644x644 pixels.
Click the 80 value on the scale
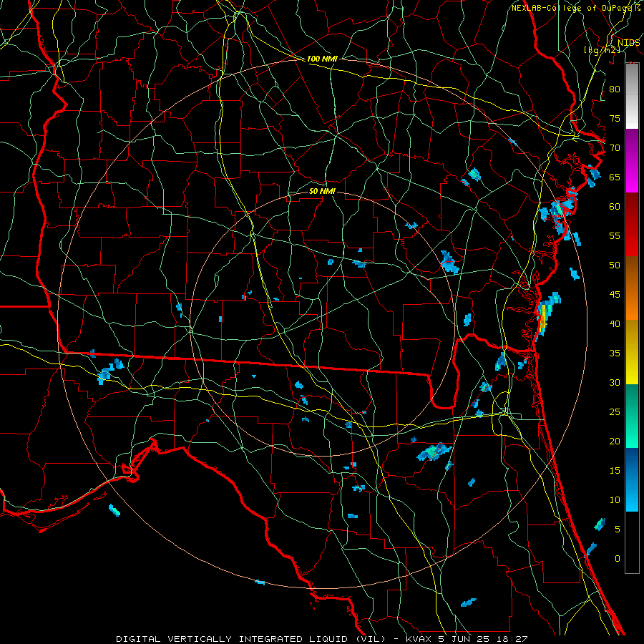(x=615, y=89)
